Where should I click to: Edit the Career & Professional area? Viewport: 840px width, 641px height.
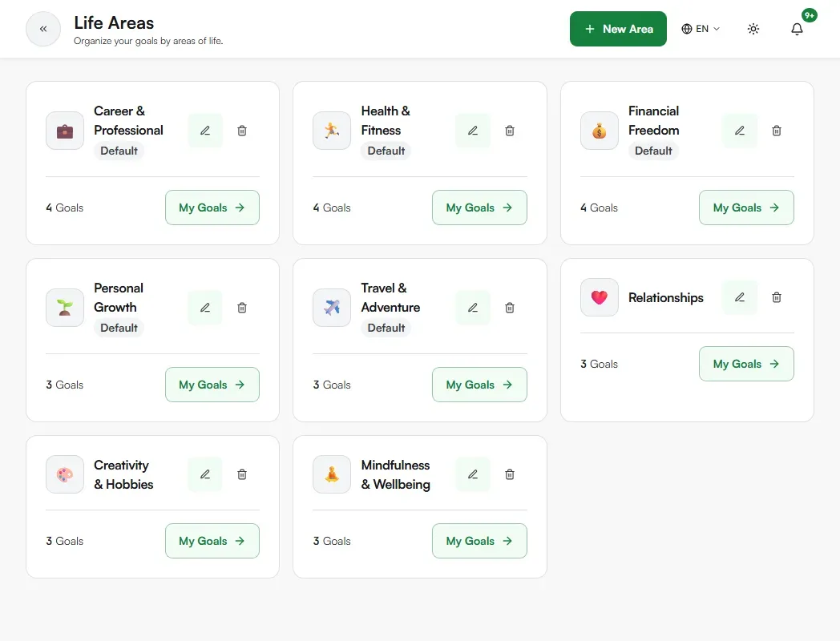pos(205,131)
